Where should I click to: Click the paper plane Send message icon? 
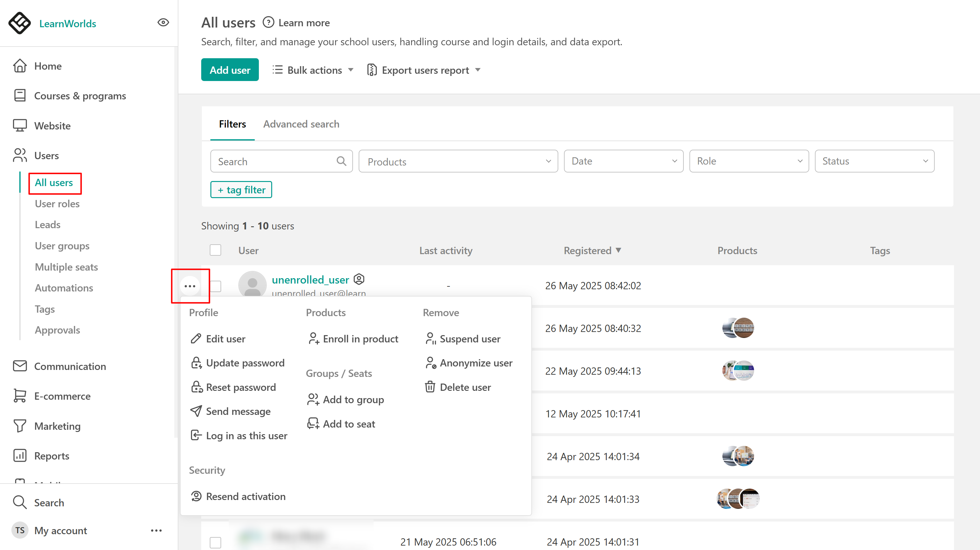(196, 411)
